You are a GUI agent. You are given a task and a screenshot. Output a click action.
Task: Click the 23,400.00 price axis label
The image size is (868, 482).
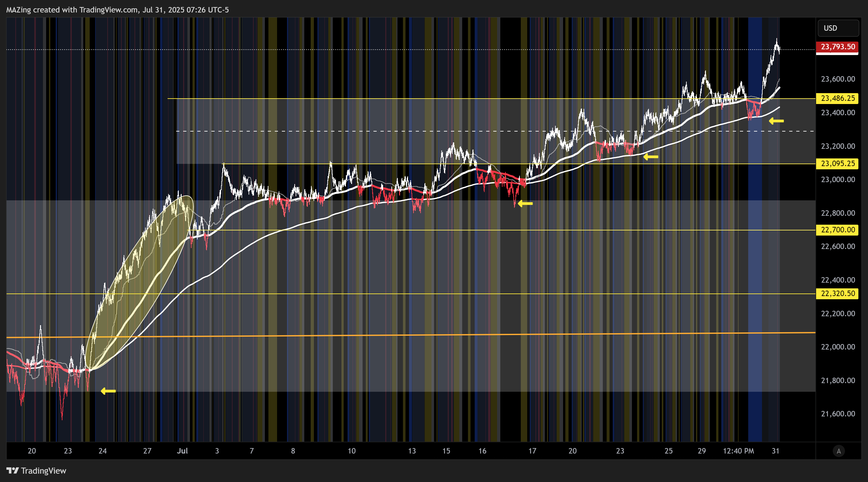[838, 113]
